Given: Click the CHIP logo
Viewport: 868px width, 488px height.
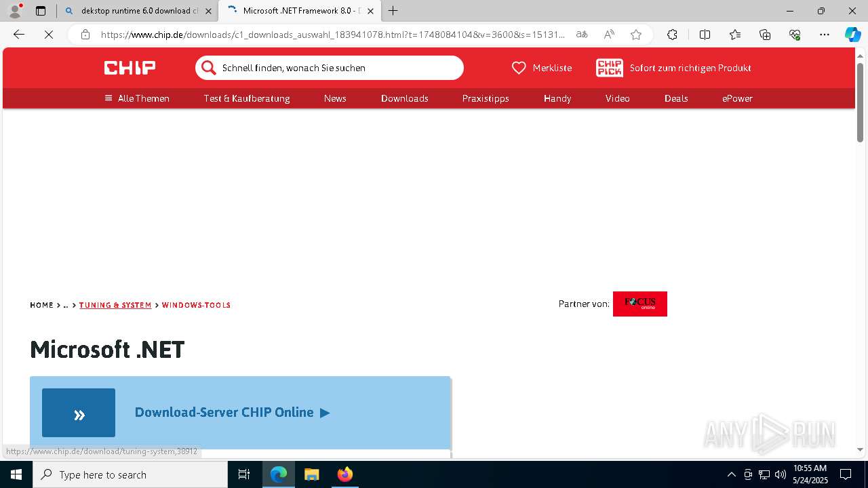Looking at the screenshot, I should (x=130, y=68).
